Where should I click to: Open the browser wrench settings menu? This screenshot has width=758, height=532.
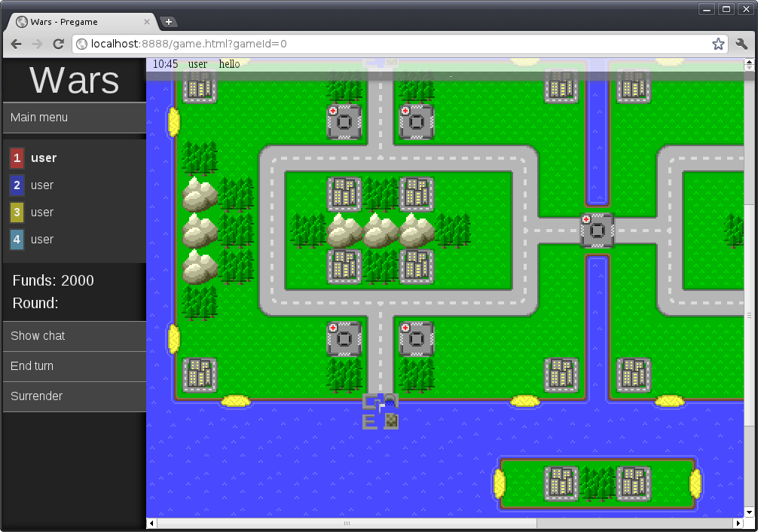pos(741,44)
